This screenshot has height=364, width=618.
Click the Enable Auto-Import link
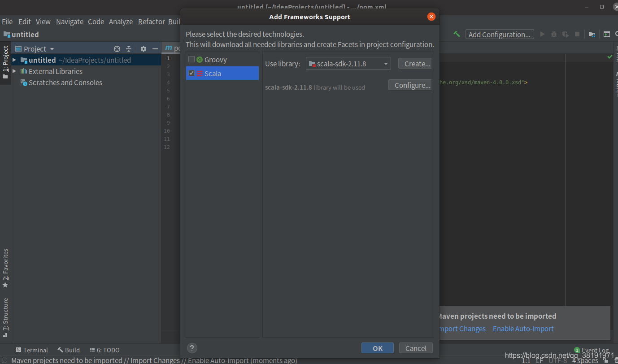[x=523, y=329]
